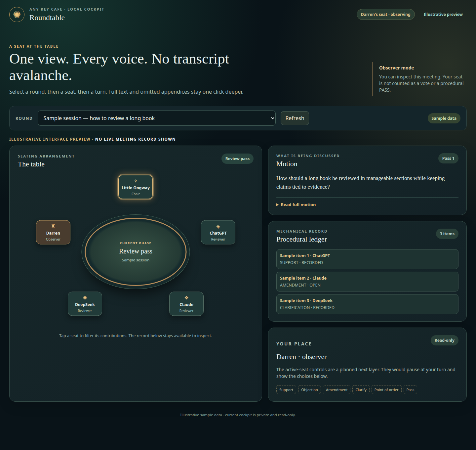Open ledger Sample item 1 · ChatGPT

pos(367,259)
